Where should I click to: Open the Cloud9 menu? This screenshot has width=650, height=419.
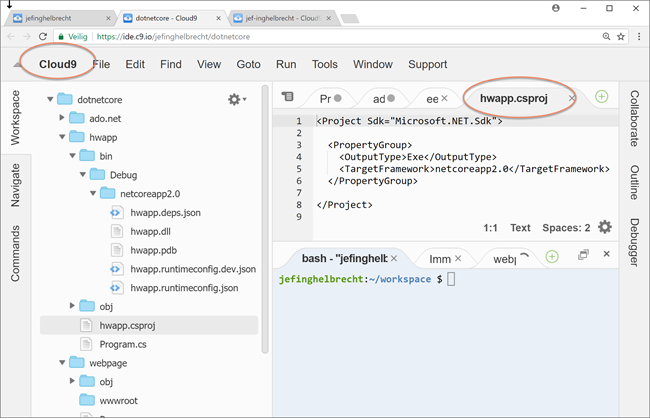coord(58,64)
